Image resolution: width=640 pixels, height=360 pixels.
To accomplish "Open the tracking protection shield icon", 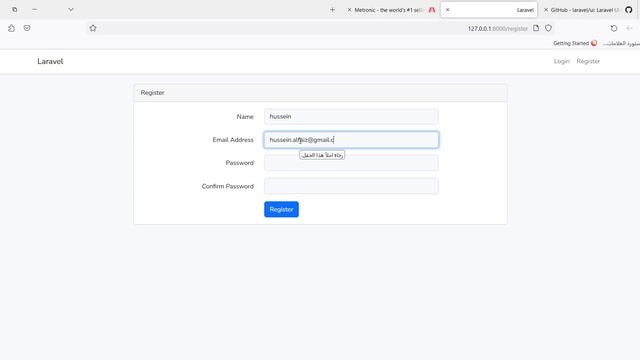I will pos(549,28).
